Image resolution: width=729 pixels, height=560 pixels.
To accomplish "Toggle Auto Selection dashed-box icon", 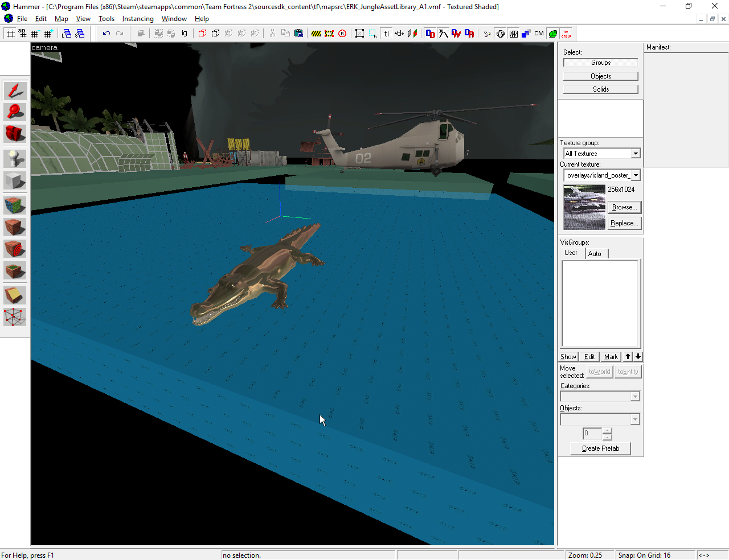I will 373,34.
